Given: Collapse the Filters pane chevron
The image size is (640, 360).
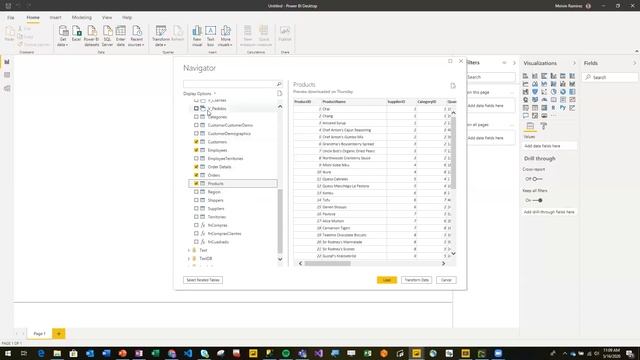Looking at the screenshot, I should [514, 63].
